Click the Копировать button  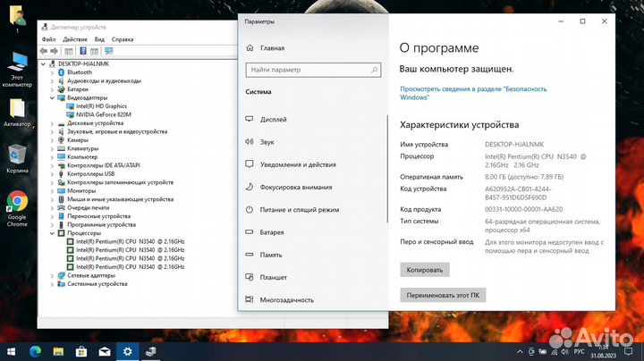coord(425,270)
